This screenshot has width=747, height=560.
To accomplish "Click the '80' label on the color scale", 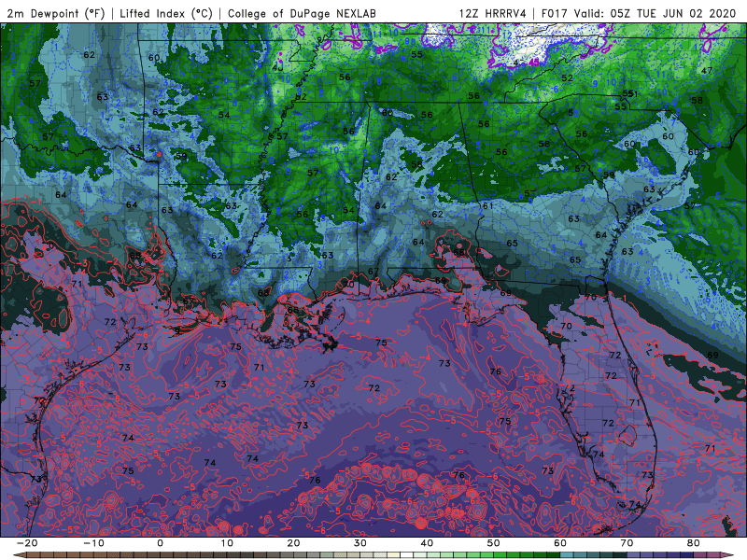I will click(x=694, y=543).
